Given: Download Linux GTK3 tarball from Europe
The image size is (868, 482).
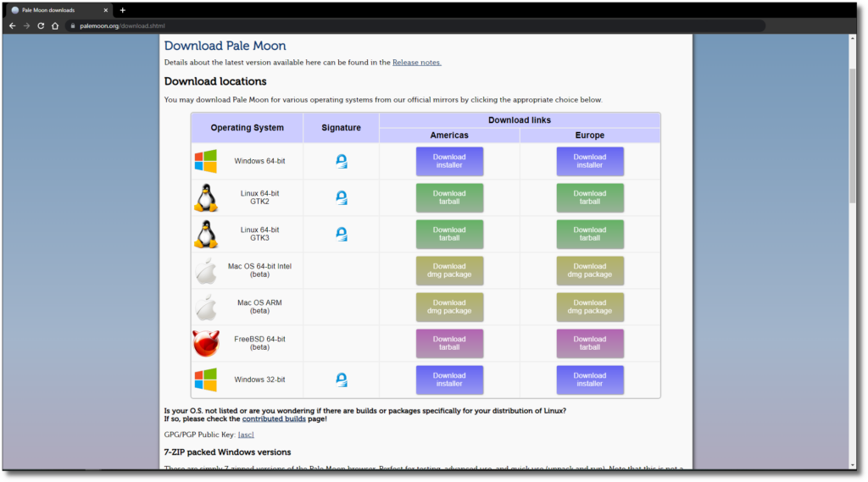Looking at the screenshot, I should click(x=590, y=234).
